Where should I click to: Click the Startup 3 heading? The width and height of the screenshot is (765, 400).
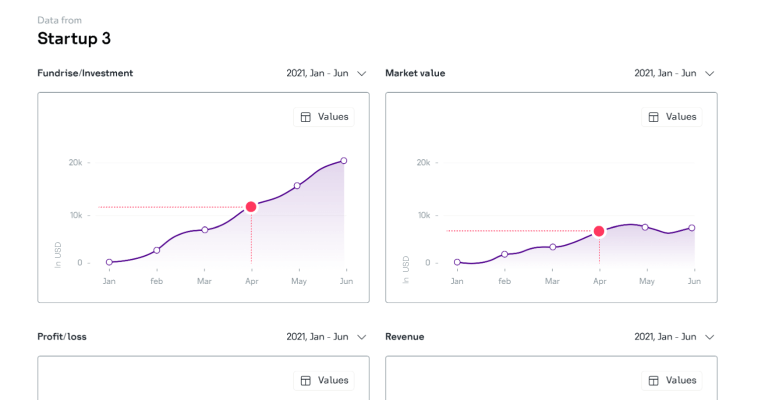pyautogui.click(x=74, y=39)
